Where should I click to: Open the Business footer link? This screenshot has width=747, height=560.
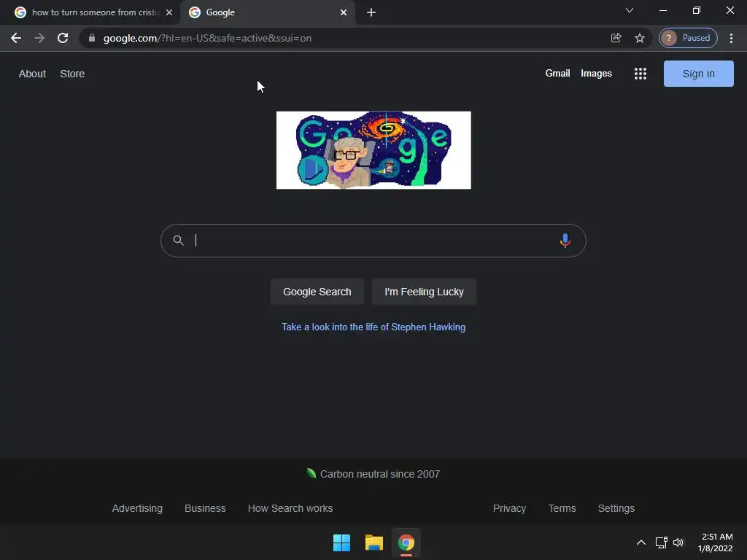(205, 508)
